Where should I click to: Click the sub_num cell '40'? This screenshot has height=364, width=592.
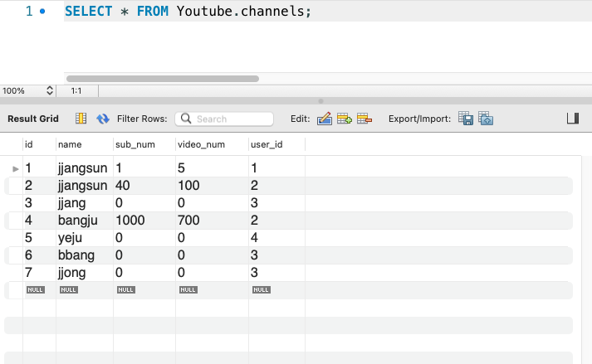(123, 186)
